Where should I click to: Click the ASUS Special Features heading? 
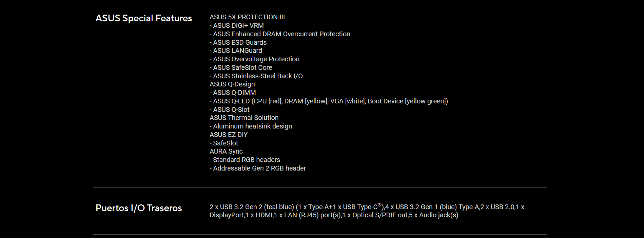pyautogui.click(x=144, y=18)
